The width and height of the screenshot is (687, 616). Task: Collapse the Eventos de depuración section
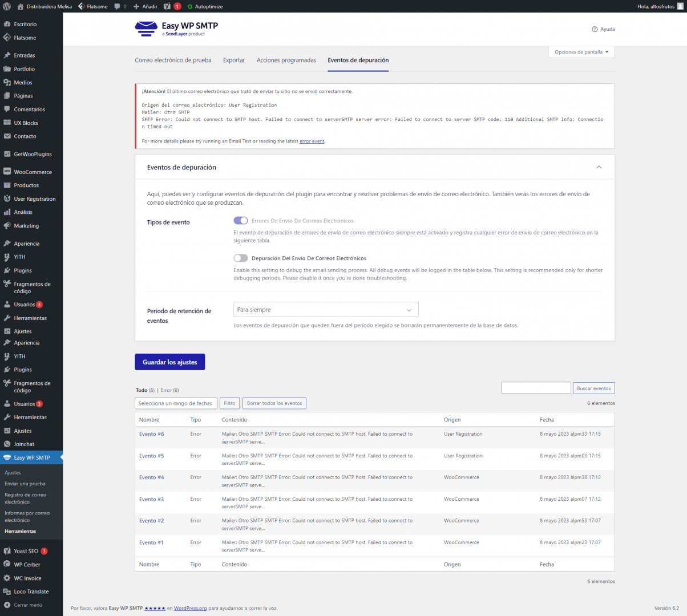point(599,167)
